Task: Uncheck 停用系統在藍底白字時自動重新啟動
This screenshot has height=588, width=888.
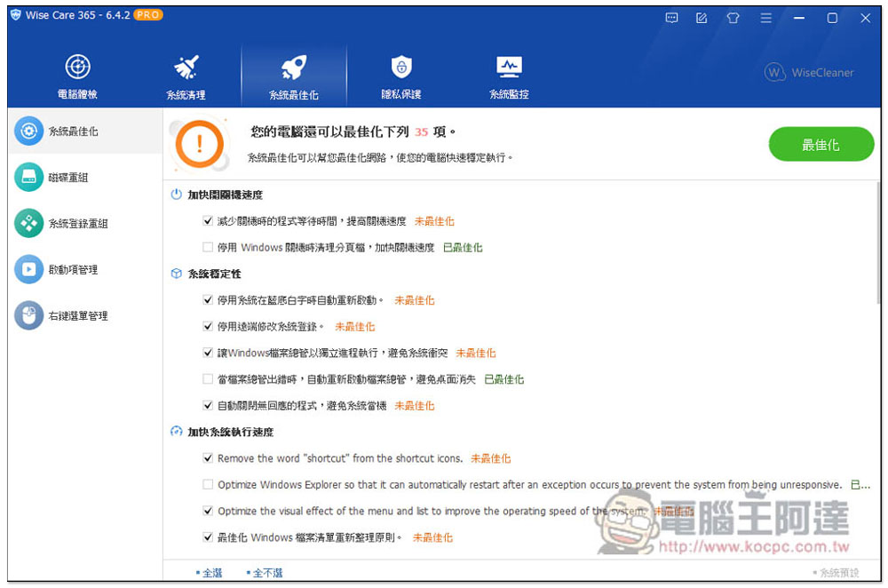Action: 208,299
